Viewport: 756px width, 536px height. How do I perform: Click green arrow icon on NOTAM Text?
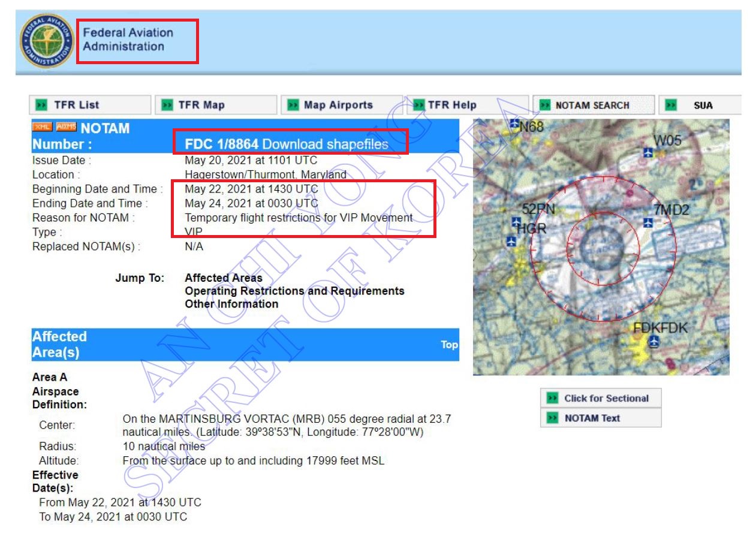coord(552,418)
